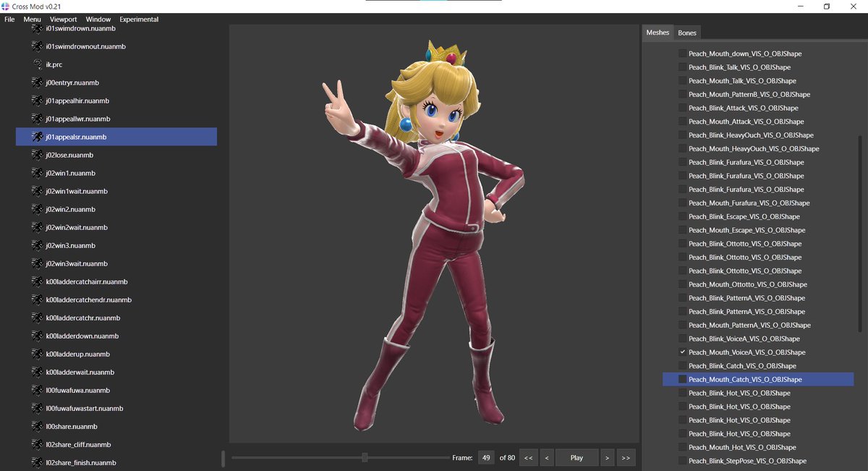Jump to last frame with >> button
The width and height of the screenshot is (868, 471).
click(x=625, y=457)
